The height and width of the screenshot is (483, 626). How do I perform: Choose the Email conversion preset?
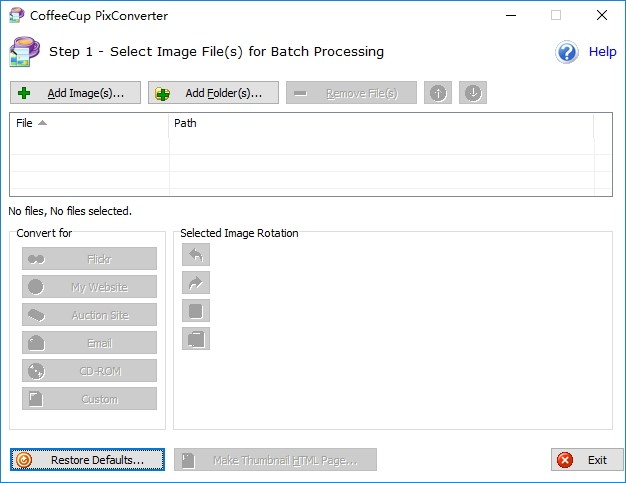(89, 342)
